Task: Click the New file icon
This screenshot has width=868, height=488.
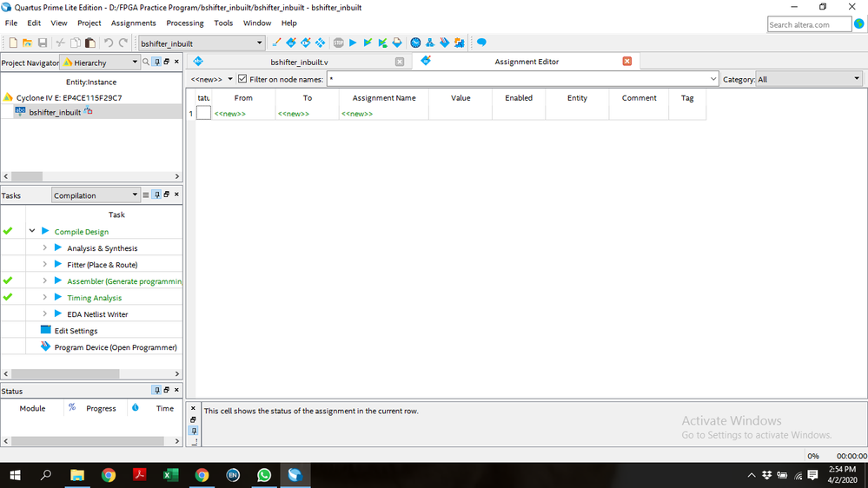Action: coord(13,43)
